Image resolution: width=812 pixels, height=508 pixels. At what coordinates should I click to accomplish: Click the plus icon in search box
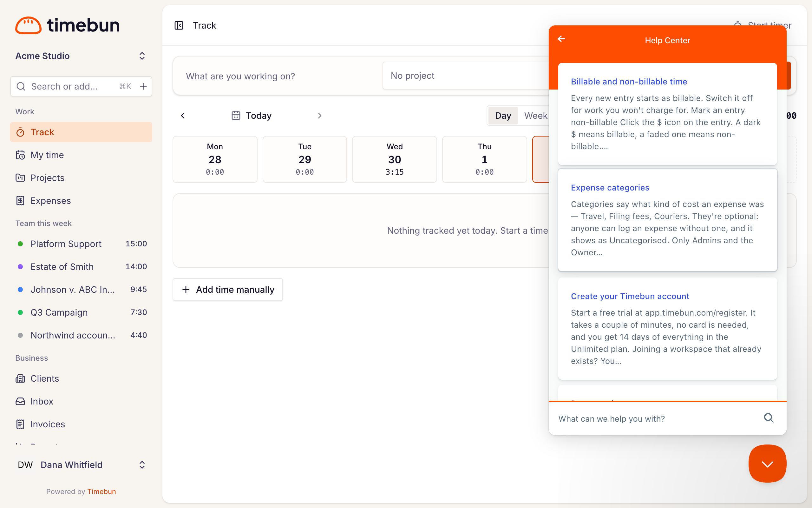tap(143, 86)
